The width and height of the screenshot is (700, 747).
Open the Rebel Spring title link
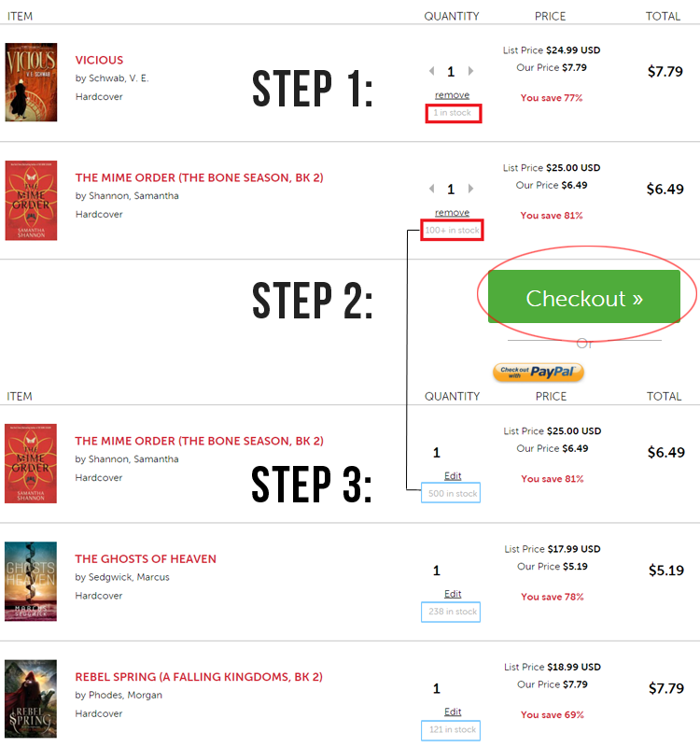tap(199, 676)
